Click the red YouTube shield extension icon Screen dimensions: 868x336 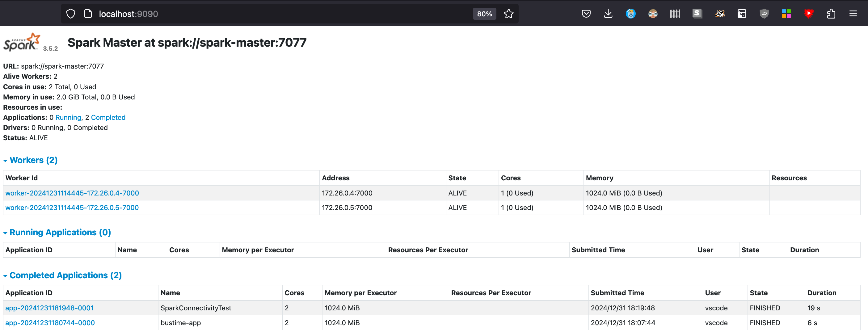808,14
